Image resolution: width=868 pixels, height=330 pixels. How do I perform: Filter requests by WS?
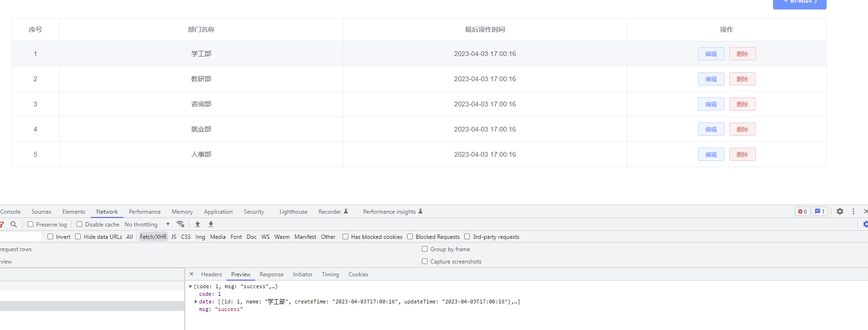pos(266,237)
